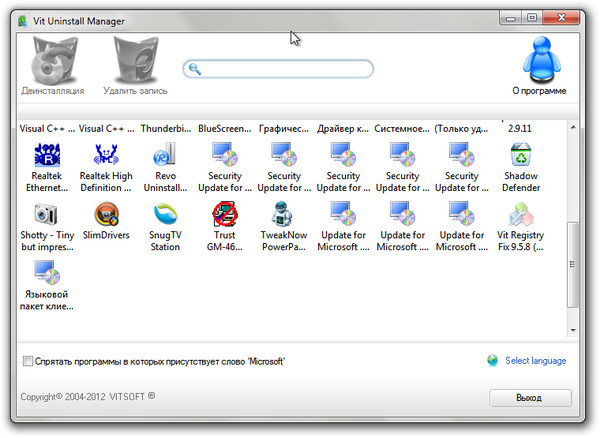Close the Vit Uninstall Manager window
600x438 pixels.
point(561,18)
